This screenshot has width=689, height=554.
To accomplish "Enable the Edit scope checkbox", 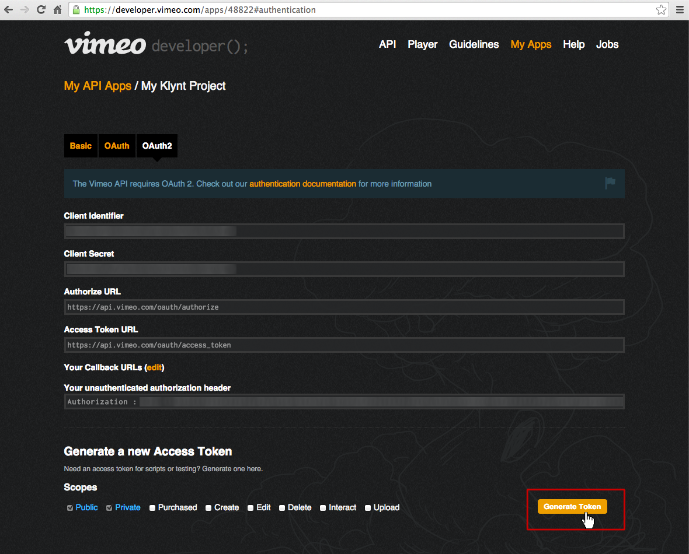I will pyautogui.click(x=250, y=508).
